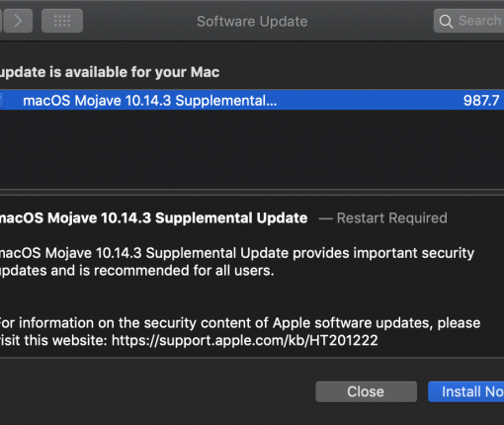Screen dimensions: 504x425
Task: Show all preferences via grid icon
Action: tap(62, 21)
